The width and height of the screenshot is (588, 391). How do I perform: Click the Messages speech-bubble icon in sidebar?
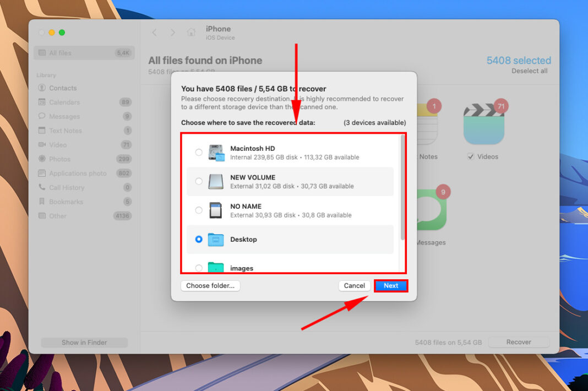[x=42, y=116]
